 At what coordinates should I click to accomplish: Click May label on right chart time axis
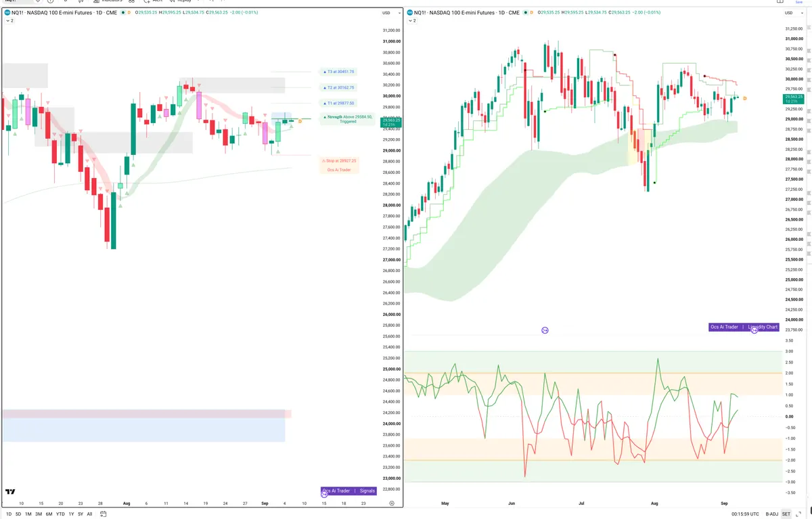445,503
